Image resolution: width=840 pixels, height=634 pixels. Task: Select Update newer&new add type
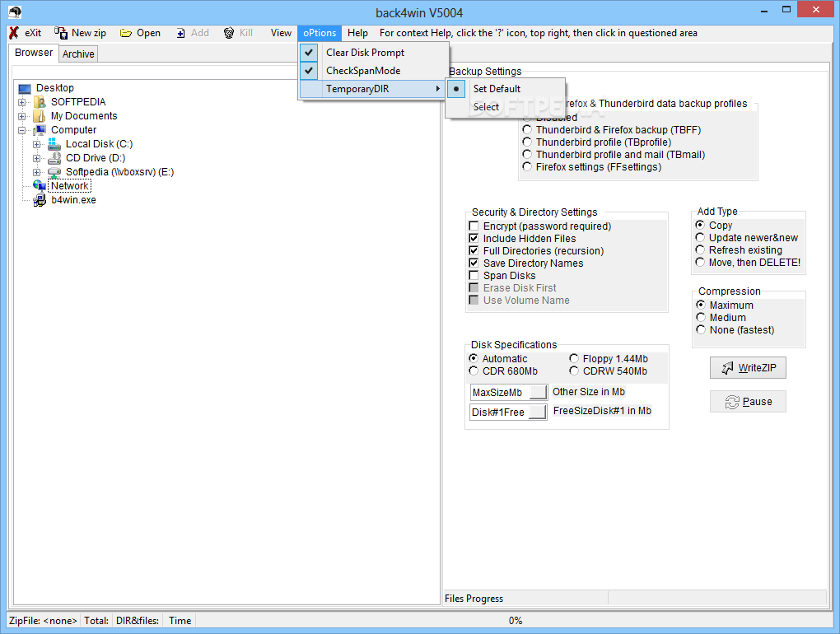700,237
